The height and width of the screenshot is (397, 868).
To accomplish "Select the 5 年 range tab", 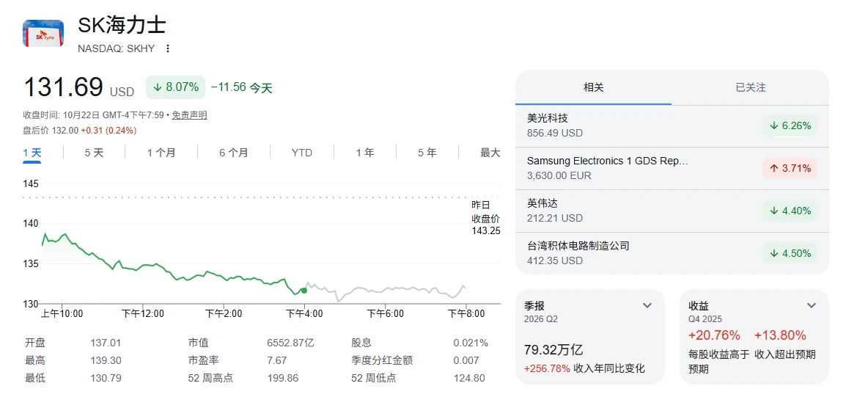I will 427,153.
